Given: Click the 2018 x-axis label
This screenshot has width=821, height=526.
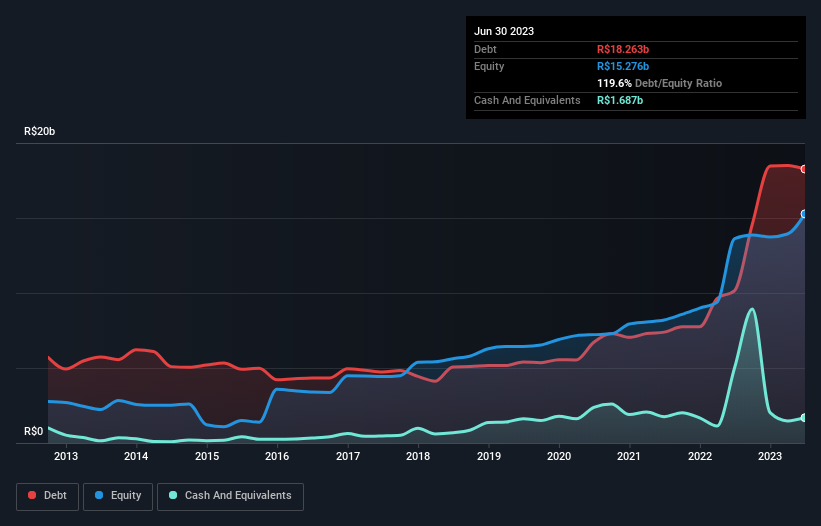Looking at the screenshot, I should point(418,456).
